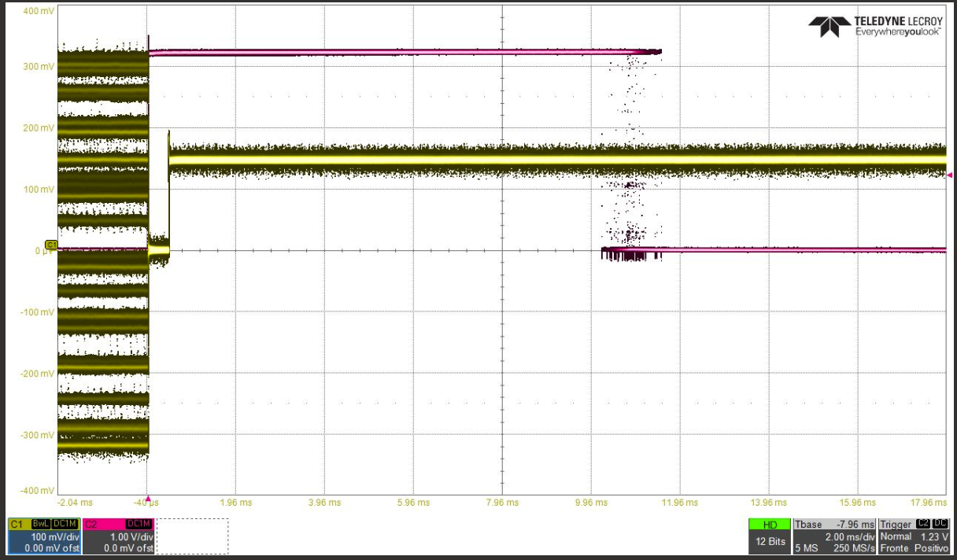Image resolution: width=957 pixels, height=560 pixels.
Task: Open the C1 channel descriptor box
Action: pos(43,536)
